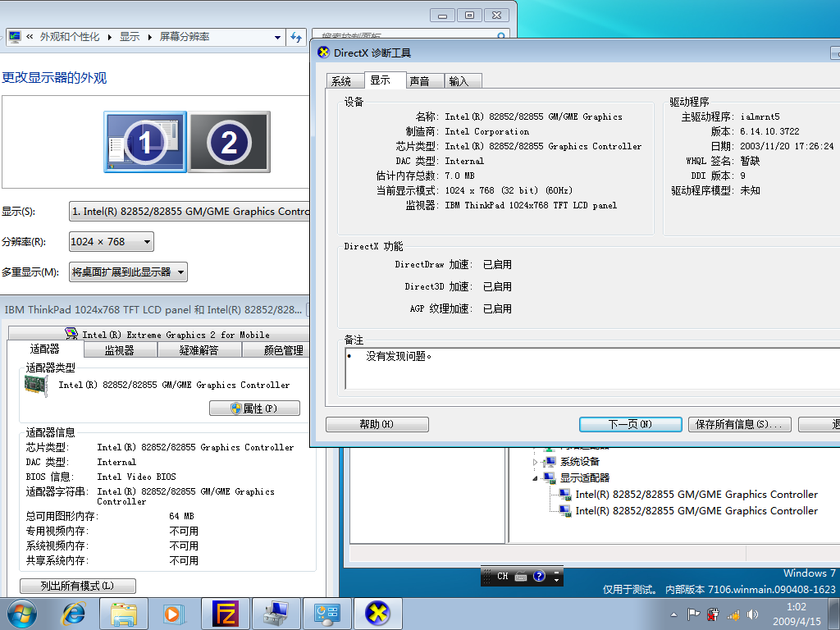Image resolution: width=840 pixels, height=630 pixels.
Task: Click '更改显示器的外观' heading
Action: pyautogui.click(x=54, y=78)
